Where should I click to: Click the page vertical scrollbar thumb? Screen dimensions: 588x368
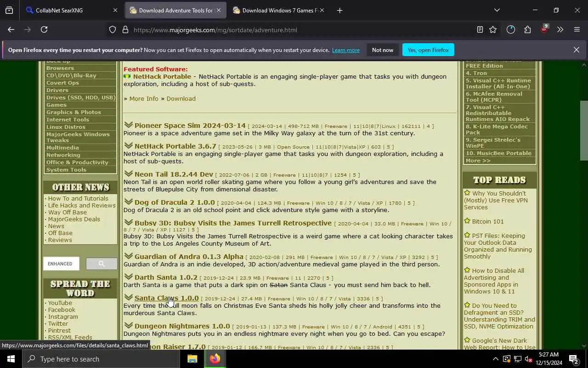[584, 131]
